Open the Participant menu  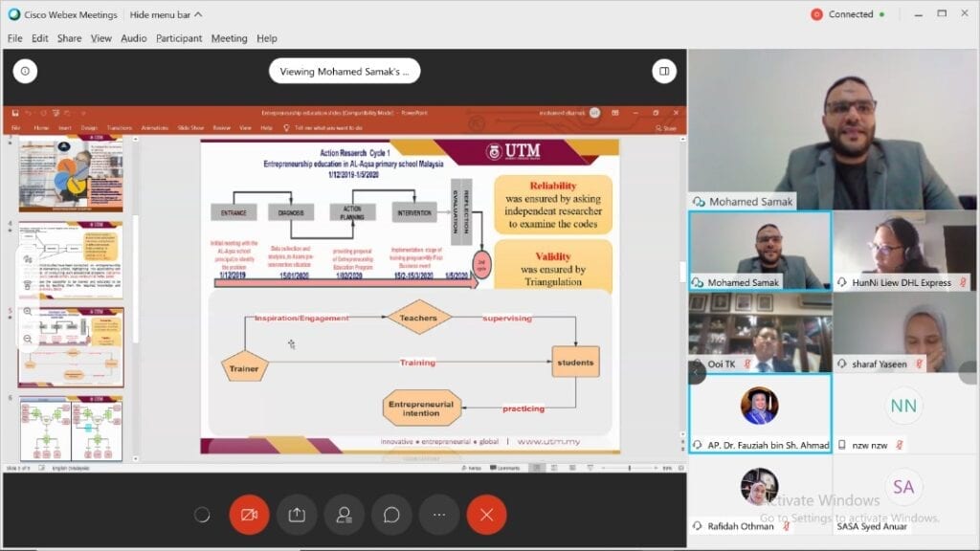click(x=179, y=38)
